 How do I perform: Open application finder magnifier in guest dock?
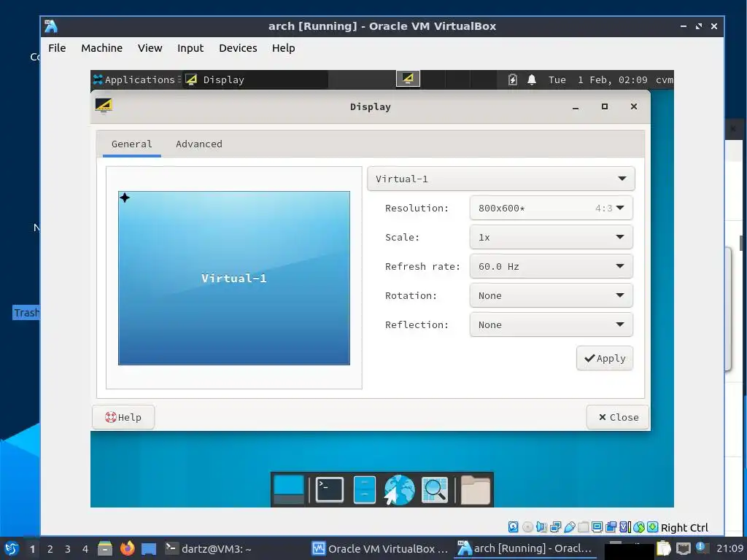coord(435,489)
